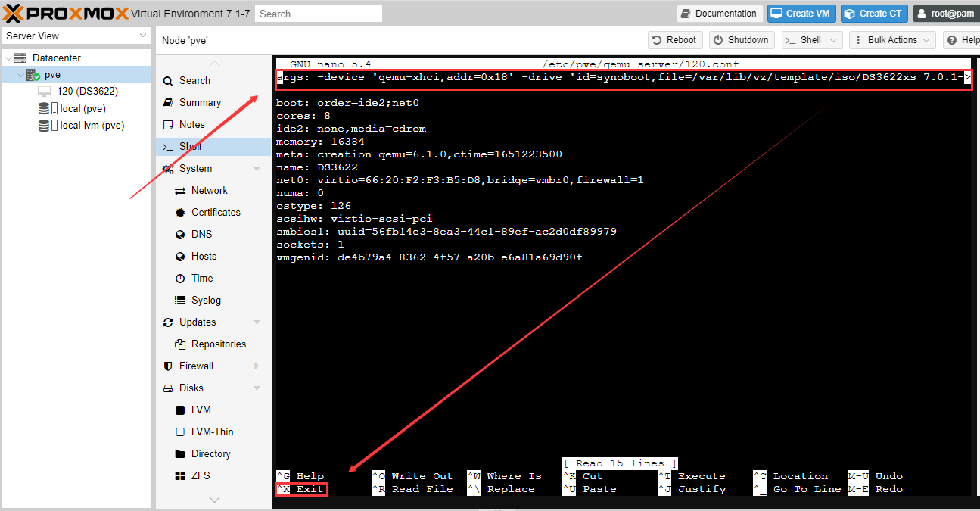The width and height of the screenshot is (980, 511).
Task: Open Hosts settings
Action: pyautogui.click(x=204, y=256)
